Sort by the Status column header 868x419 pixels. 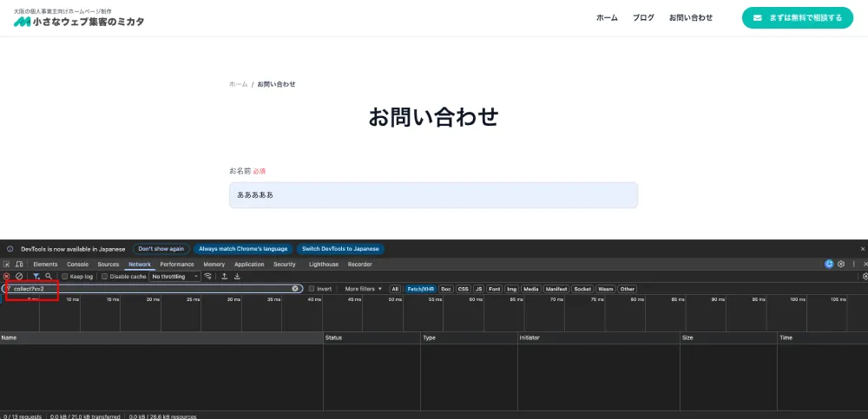click(372, 337)
